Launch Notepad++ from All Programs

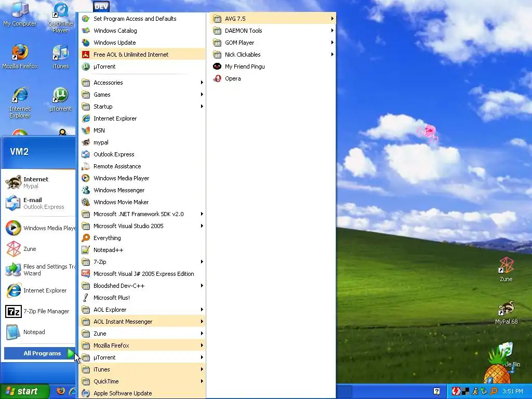pyautogui.click(x=142, y=250)
